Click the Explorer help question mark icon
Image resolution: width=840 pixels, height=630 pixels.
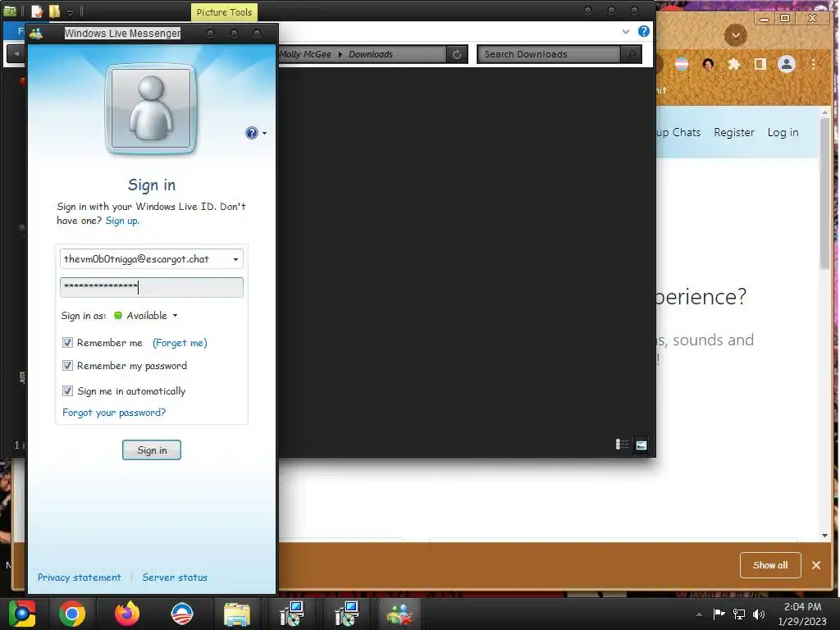644,31
